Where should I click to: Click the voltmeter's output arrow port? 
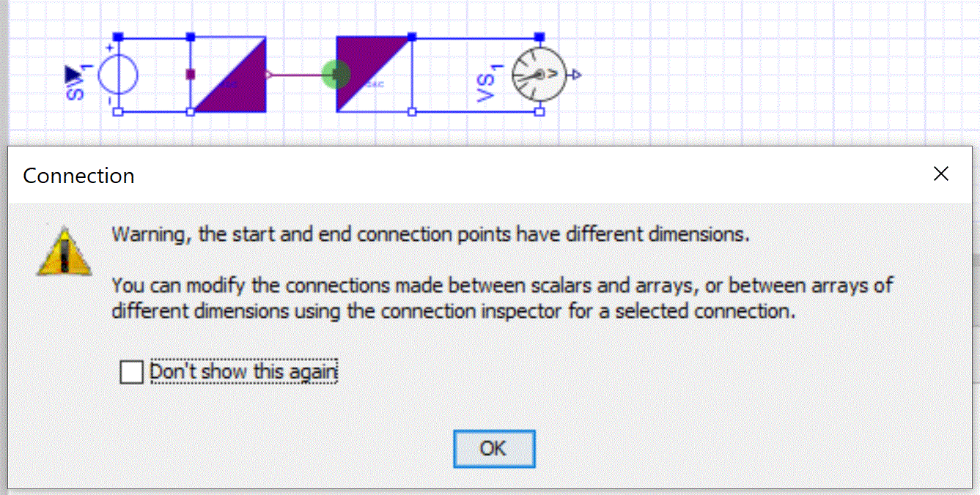coord(576,75)
